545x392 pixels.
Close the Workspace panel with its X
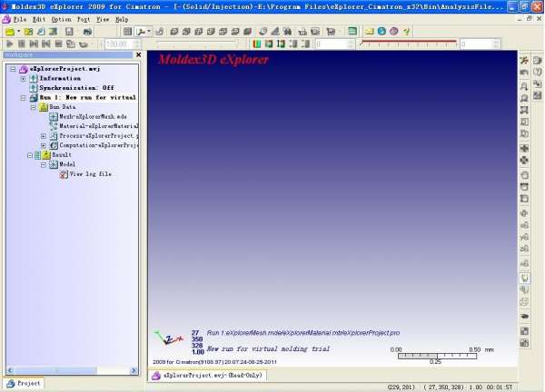point(139,54)
